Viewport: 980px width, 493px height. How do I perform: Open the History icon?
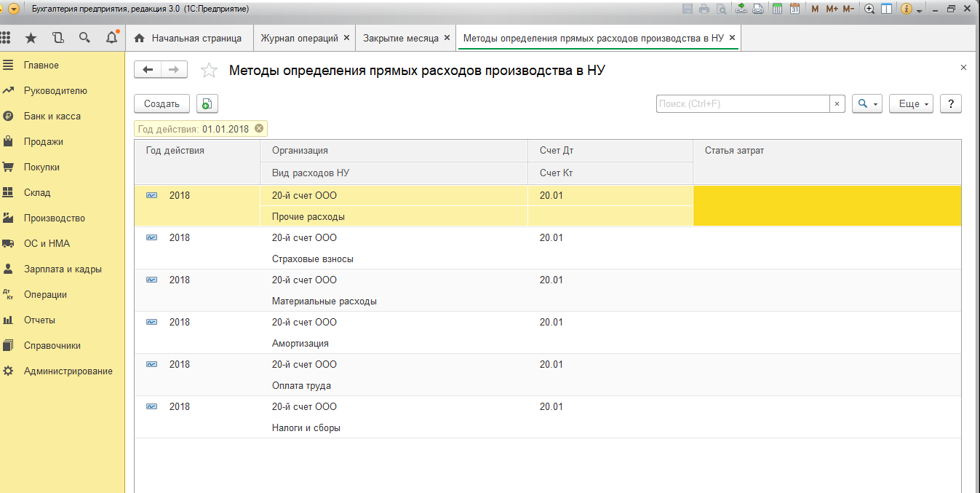point(58,38)
